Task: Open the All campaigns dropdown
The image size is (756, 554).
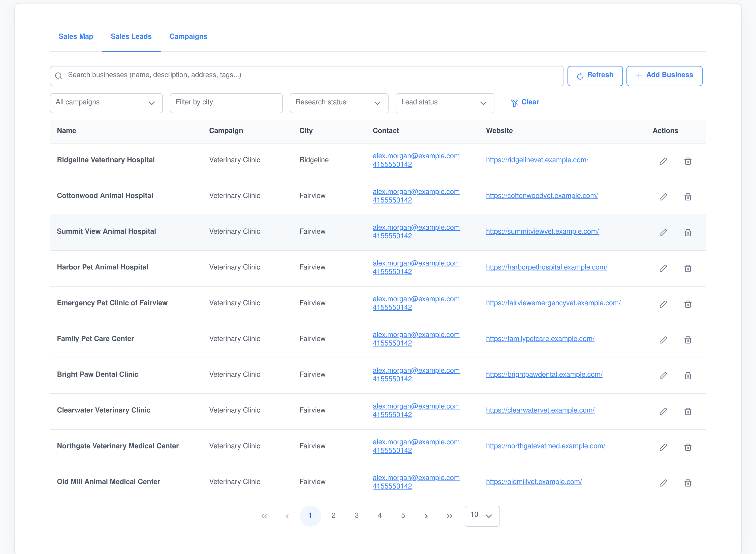Action: [106, 103]
